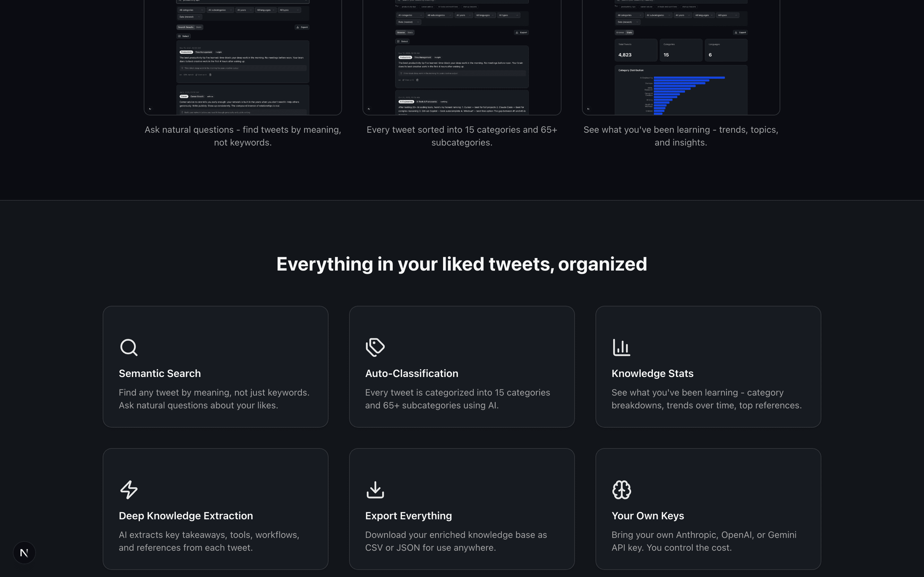The image size is (924, 577).
Task: Toggle the AI Engineering category pill
Action: [406, 102]
